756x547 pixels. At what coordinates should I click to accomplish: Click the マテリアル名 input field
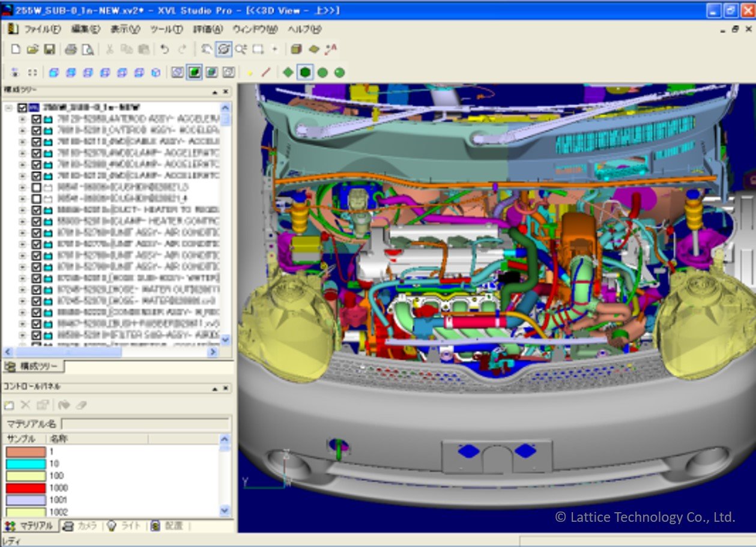click(x=145, y=424)
